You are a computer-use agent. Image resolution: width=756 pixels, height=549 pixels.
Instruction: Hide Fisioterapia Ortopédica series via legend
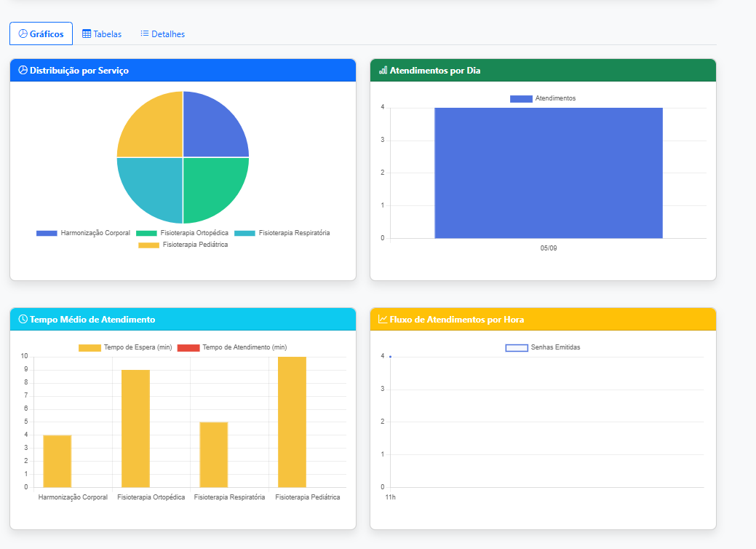tap(183, 233)
